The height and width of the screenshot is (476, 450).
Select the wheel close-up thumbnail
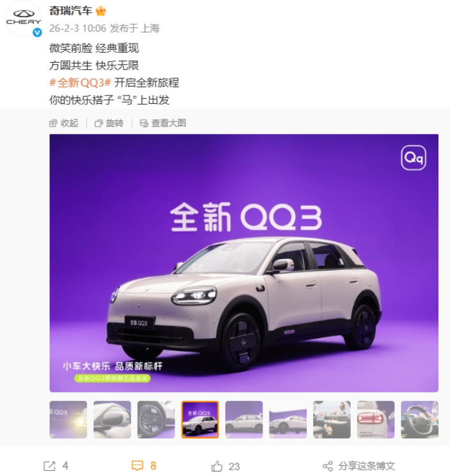click(x=156, y=420)
